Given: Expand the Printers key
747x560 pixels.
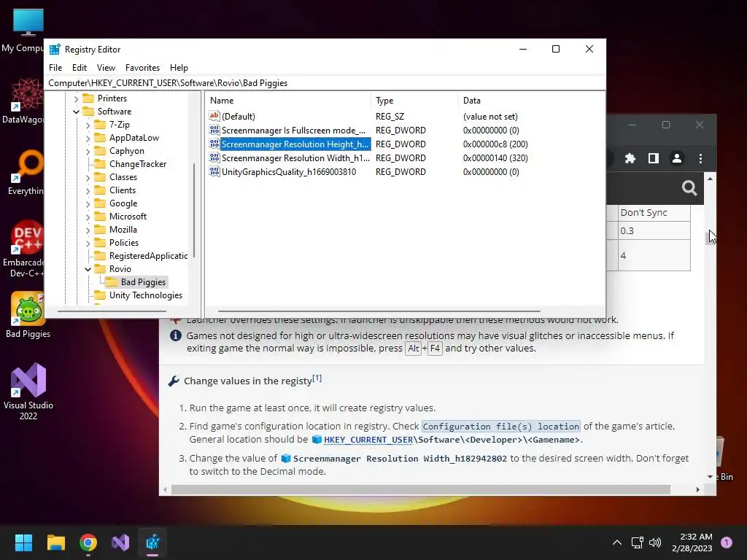Looking at the screenshot, I should 76,99.
